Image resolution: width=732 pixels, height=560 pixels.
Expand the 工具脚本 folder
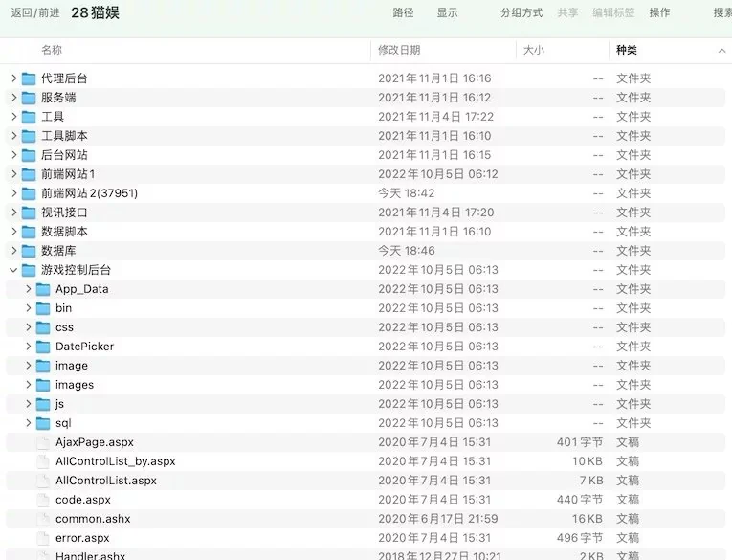click(13, 136)
